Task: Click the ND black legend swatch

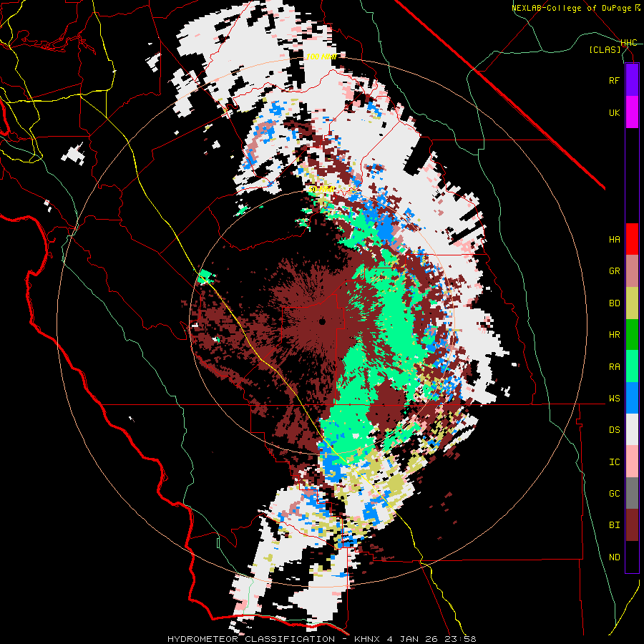Action: tap(632, 557)
